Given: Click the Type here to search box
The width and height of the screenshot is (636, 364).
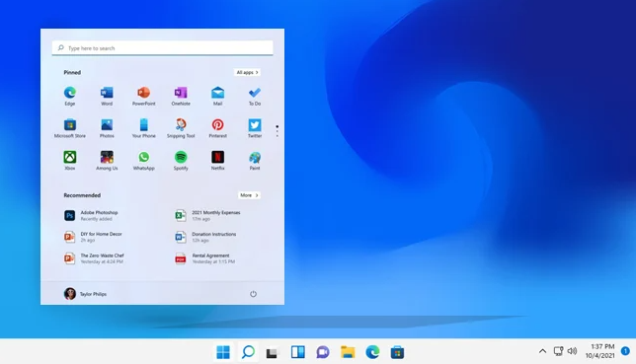Looking at the screenshot, I should tap(162, 47).
